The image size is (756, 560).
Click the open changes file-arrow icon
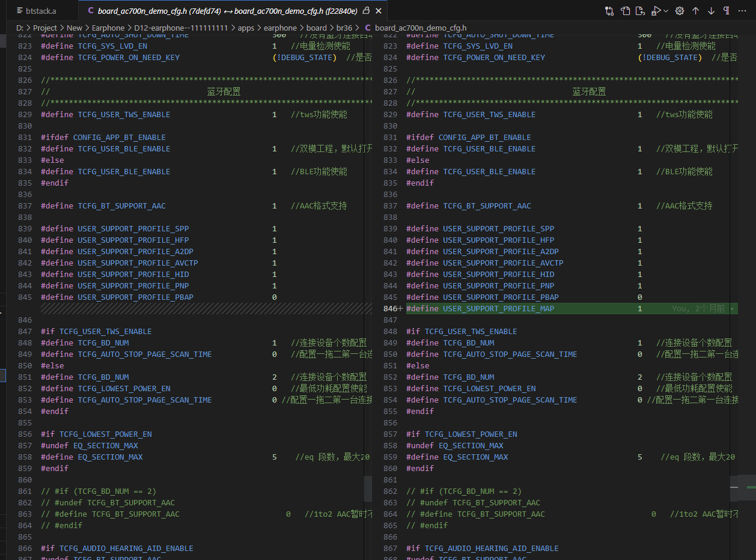(x=640, y=11)
